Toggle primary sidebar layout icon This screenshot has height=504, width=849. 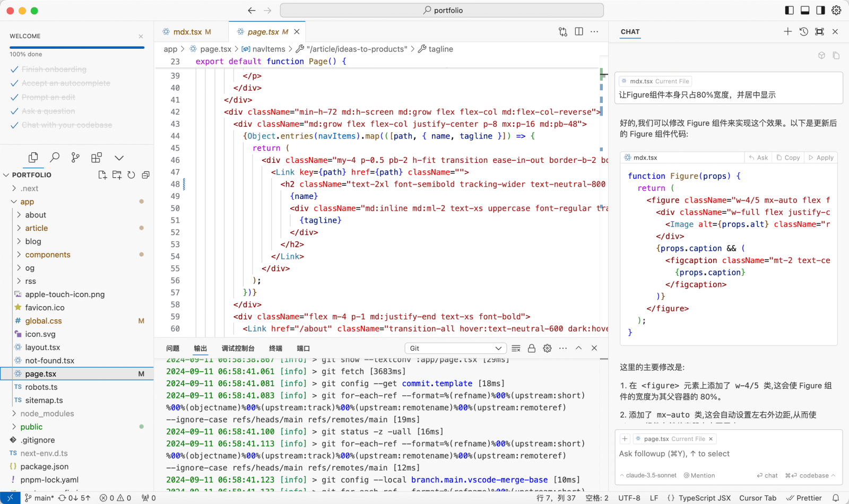point(789,10)
